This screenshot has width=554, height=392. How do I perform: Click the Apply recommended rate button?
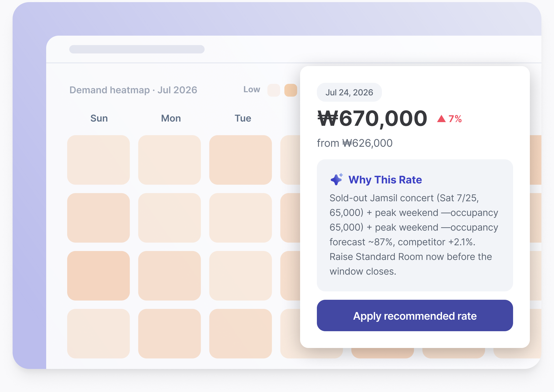point(415,315)
